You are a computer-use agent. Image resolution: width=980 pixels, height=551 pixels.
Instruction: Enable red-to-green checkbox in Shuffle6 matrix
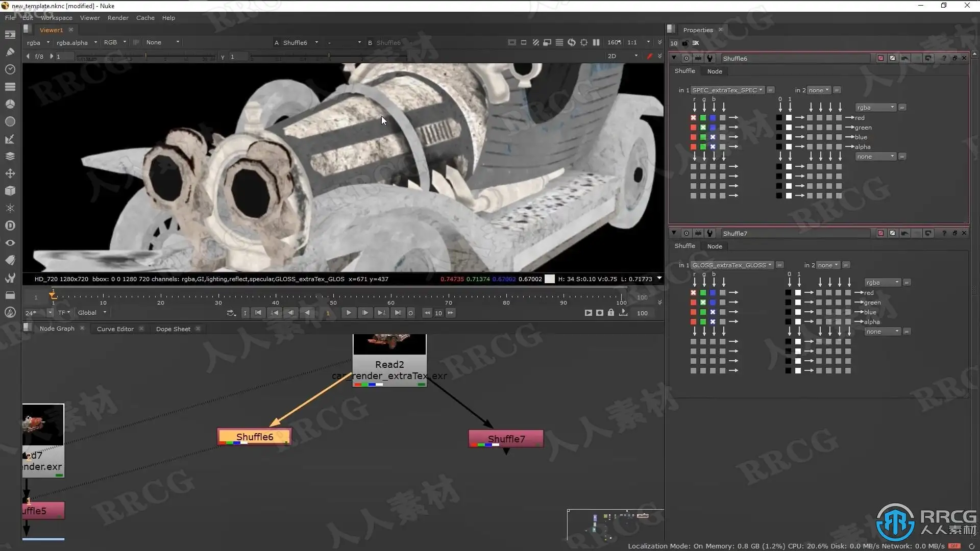[x=693, y=128]
